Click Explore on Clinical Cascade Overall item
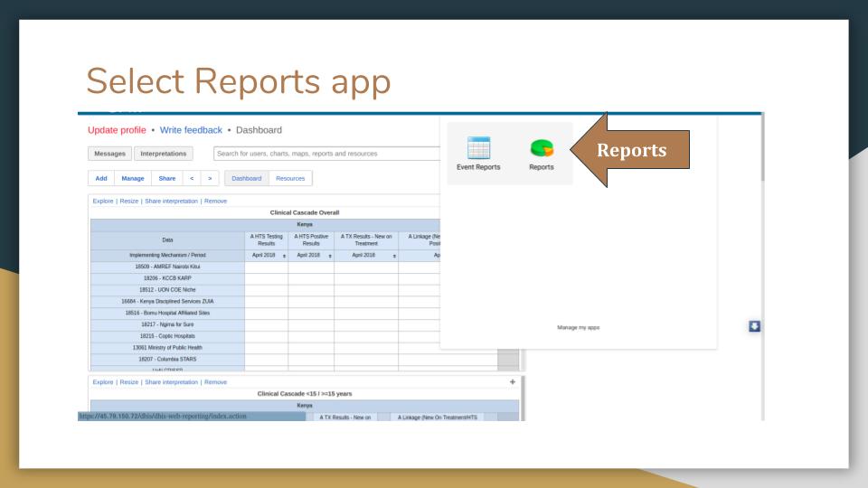This screenshot has width=868, height=488. (x=103, y=201)
